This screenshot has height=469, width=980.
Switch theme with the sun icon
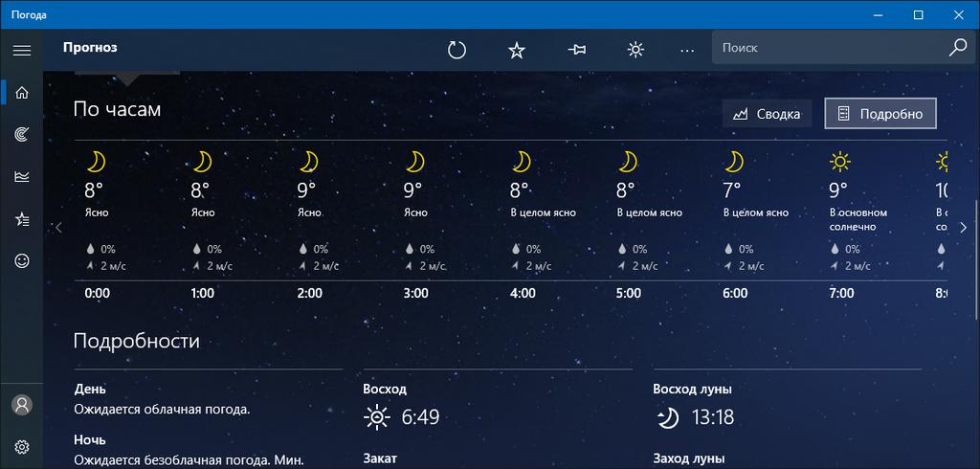point(635,50)
